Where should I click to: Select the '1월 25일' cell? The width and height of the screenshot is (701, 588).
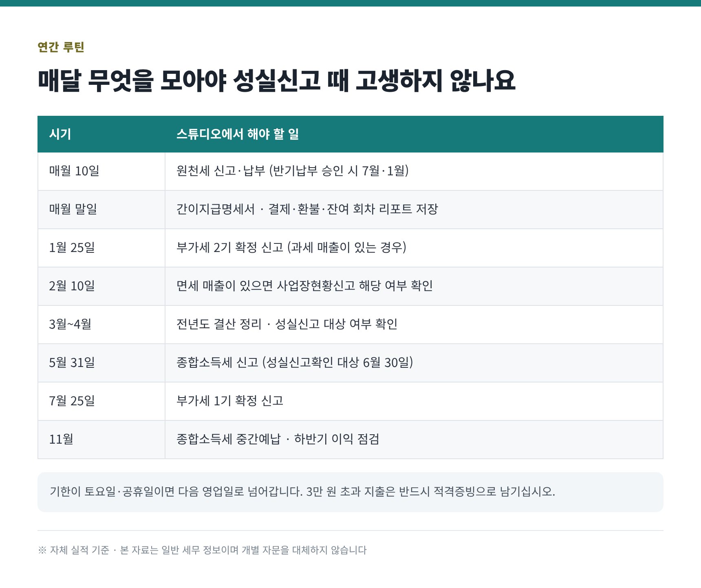point(101,248)
